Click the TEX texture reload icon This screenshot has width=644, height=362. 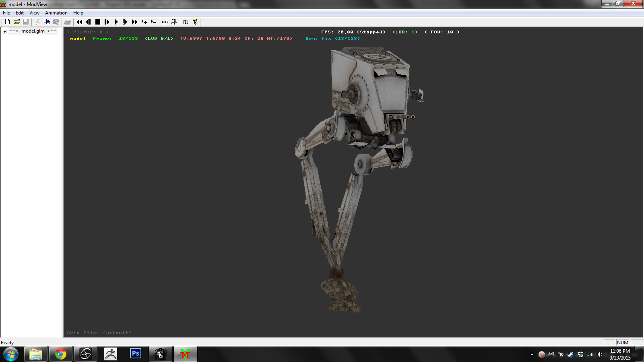point(174,22)
